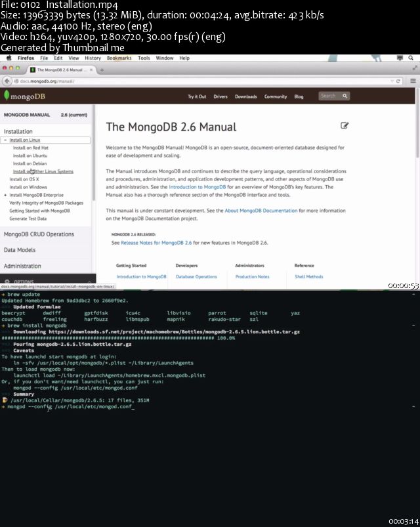Open Generate Test Data

28,219
